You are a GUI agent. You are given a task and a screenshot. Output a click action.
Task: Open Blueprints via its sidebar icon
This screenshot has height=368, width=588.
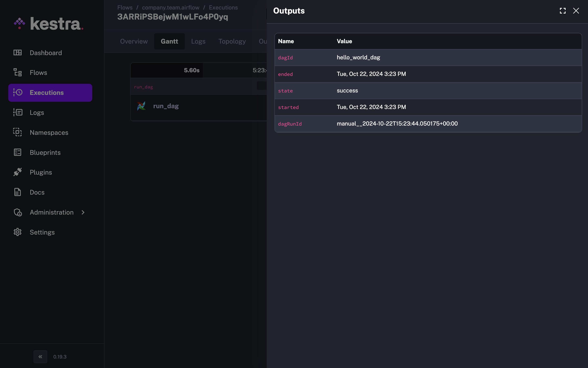pyautogui.click(x=18, y=152)
